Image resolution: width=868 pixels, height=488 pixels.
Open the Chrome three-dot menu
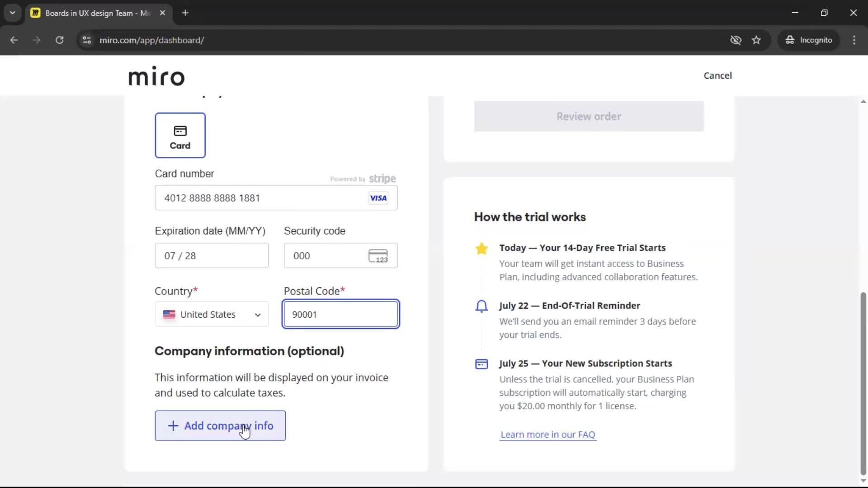coord(854,40)
